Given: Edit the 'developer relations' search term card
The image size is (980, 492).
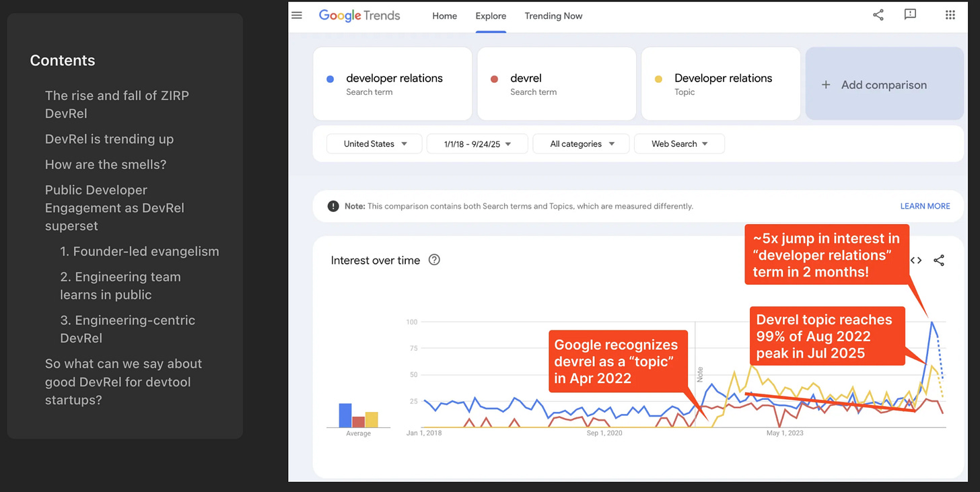Looking at the screenshot, I should [392, 83].
